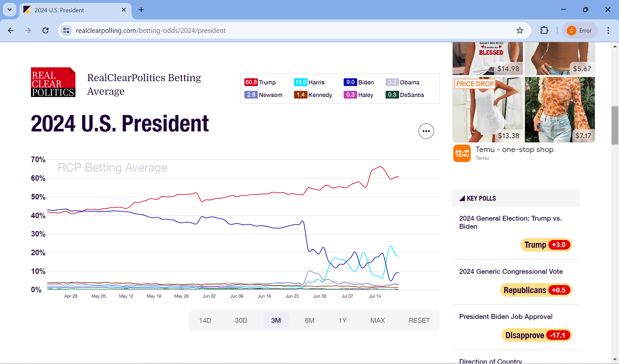Select the 3M time range
Image resolution: width=619 pixels, height=364 pixels.
tap(276, 321)
